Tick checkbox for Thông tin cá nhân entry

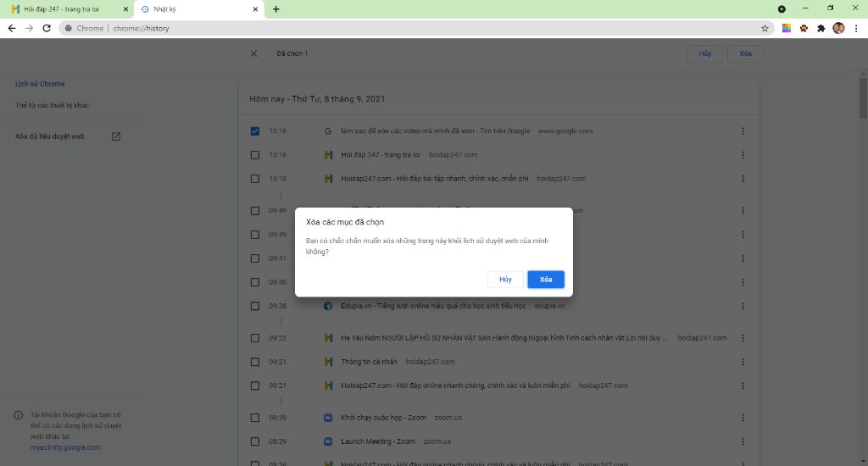pos(254,362)
